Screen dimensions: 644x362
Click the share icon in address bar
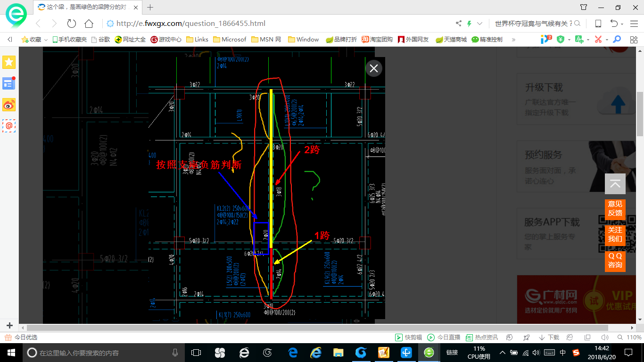tap(459, 24)
